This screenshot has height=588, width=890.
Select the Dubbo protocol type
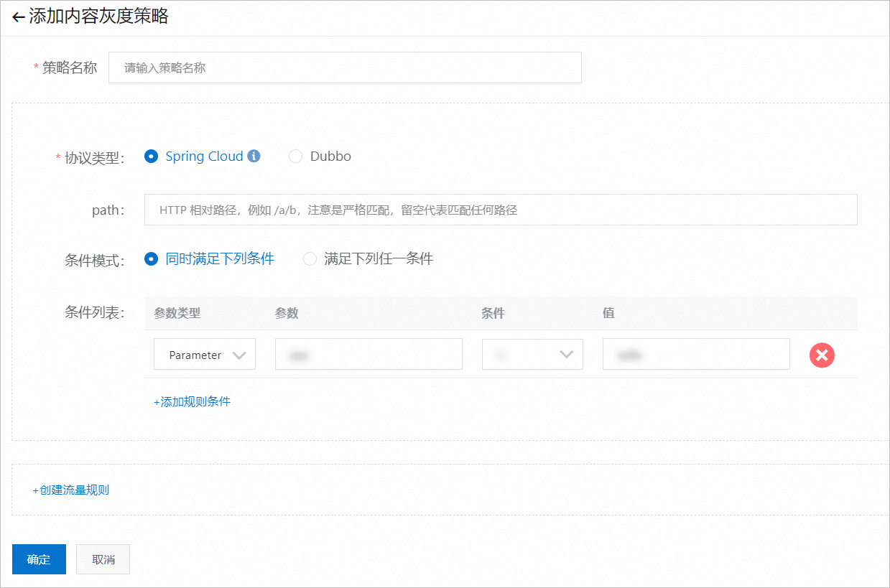click(295, 156)
